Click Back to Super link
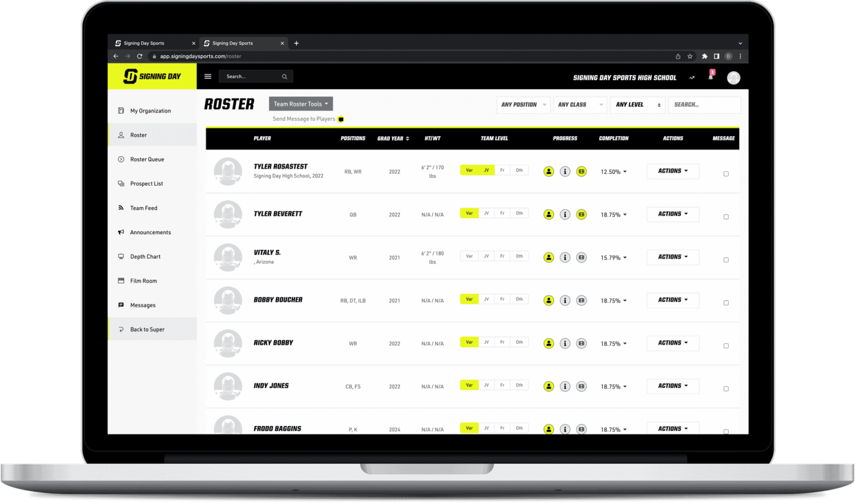Image resolution: width=855 pixels, height=504 pixels. click(147, 329)
